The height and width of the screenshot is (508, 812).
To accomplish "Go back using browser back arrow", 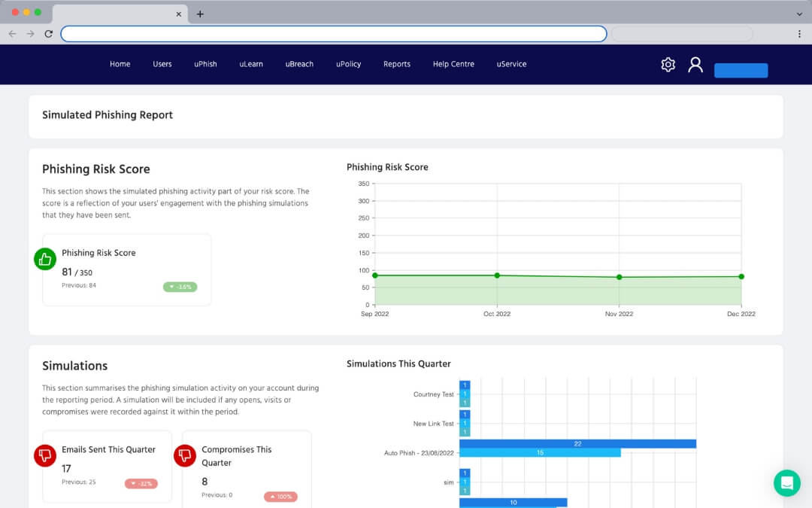I will (x=12, y=34).
